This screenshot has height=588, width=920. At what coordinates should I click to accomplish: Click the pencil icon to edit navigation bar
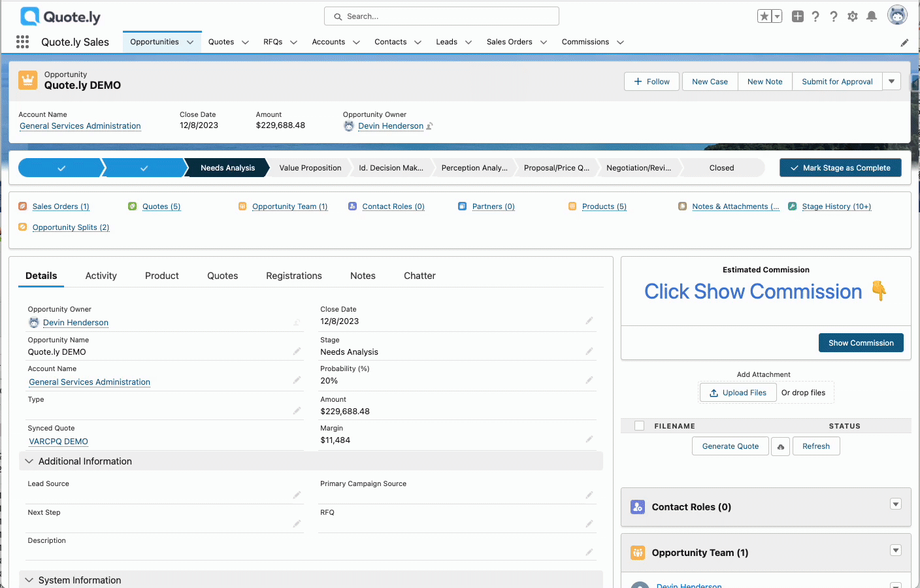point(904,42)
